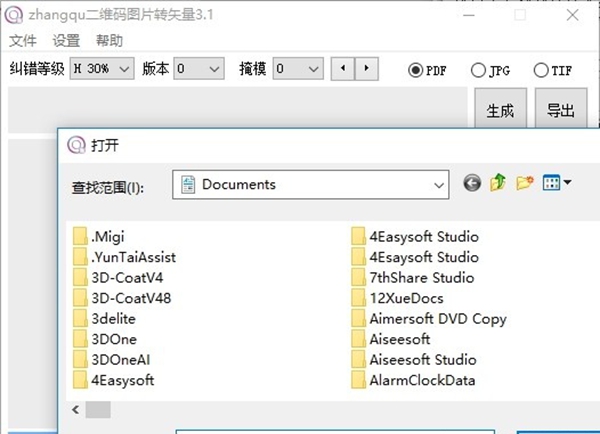The image size is (600, 434).
Task: Select the 3D-CoatV48 folder name
Action: coord(131,298)
